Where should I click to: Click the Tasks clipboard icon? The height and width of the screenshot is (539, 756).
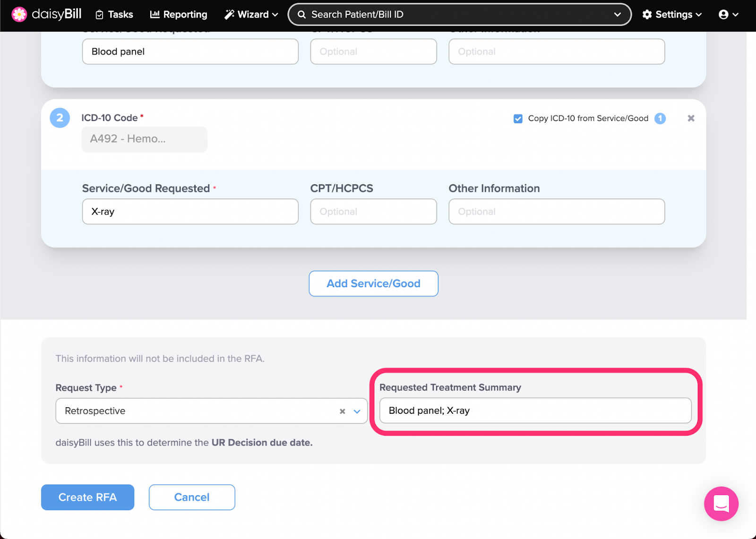tap(99, 15)
